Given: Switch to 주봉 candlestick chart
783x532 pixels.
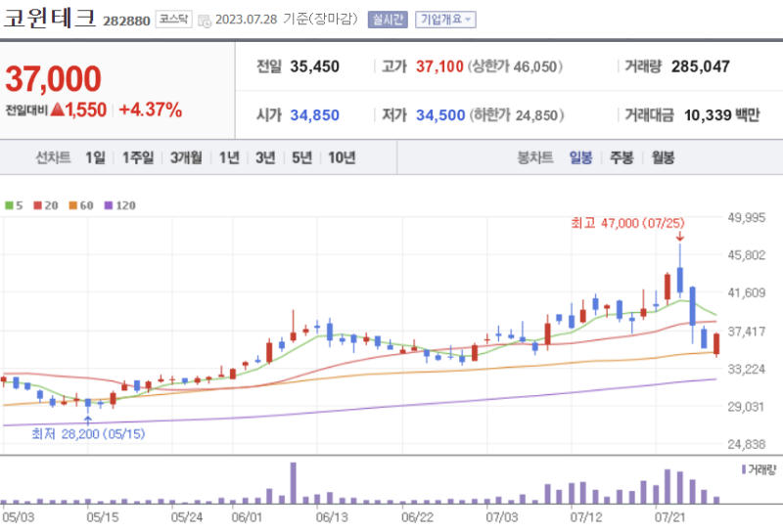Looking at the screenshot, I should tap(622, 157).
